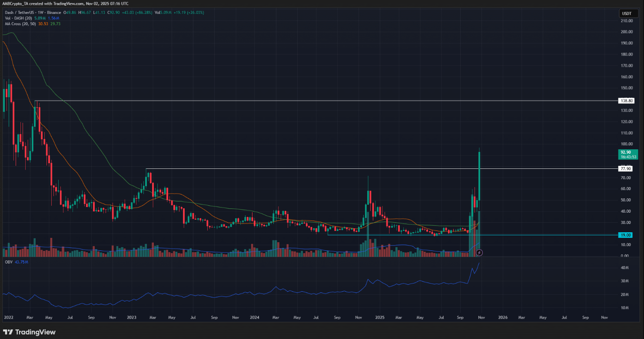This screenshot has height=339, width=644.
Task: Click the TradingView logo in the bottom-left corner
Action: tap(30, 332)
